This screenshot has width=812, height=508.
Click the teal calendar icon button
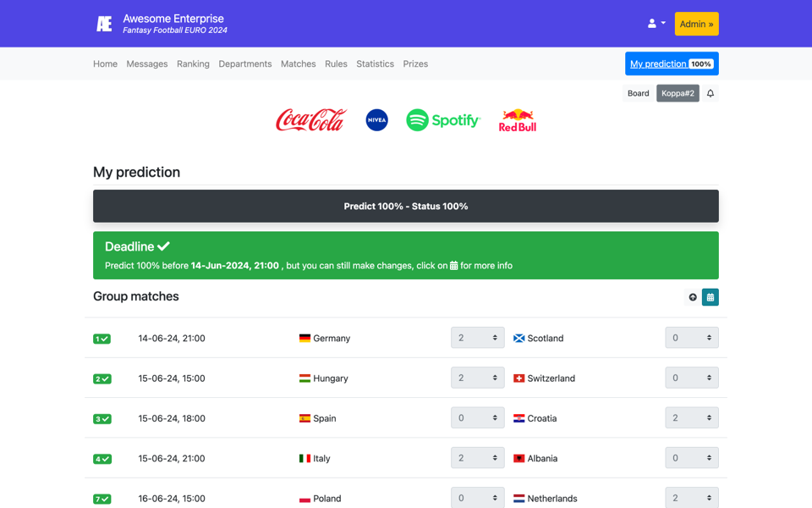[710, 297]
